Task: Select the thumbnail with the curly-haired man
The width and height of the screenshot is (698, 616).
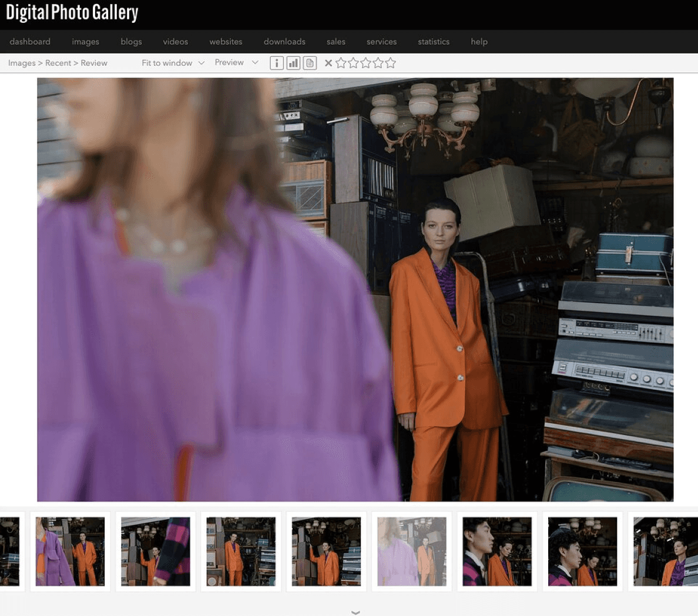Action: (x=583, y=551)
